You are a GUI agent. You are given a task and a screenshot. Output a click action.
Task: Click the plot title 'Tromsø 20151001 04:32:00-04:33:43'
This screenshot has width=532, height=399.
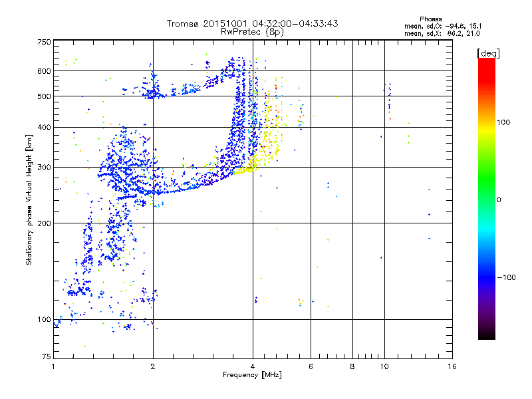click(x=252, y=23)
